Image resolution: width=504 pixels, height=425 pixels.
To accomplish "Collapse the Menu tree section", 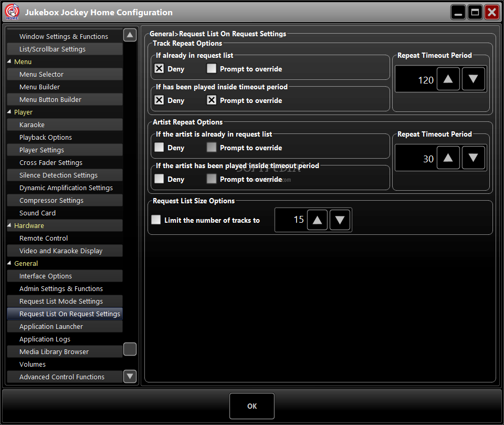I will tap(9, 61).
